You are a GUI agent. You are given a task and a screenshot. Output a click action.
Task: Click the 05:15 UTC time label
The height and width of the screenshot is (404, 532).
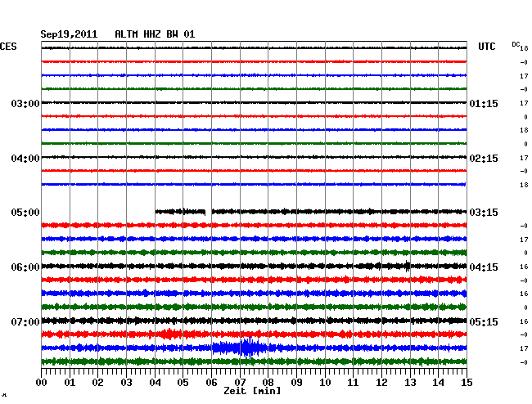coord(484,321)
